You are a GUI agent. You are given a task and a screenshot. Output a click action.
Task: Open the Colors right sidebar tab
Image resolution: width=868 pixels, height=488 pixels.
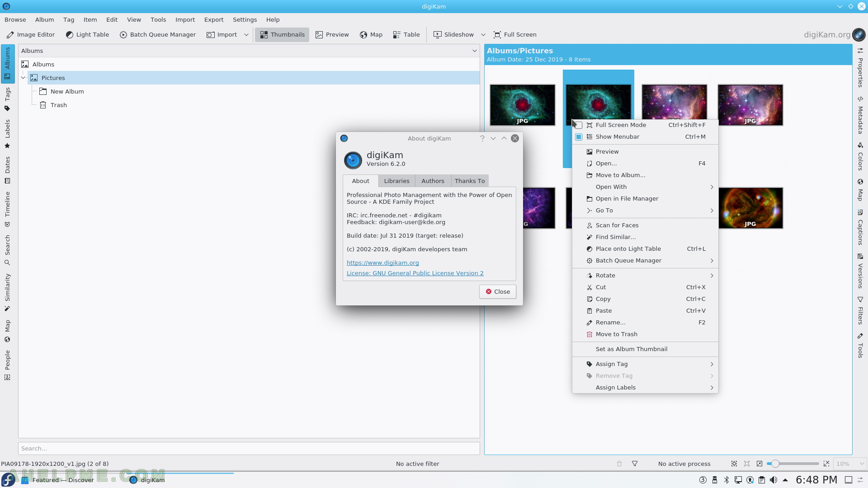860,156
